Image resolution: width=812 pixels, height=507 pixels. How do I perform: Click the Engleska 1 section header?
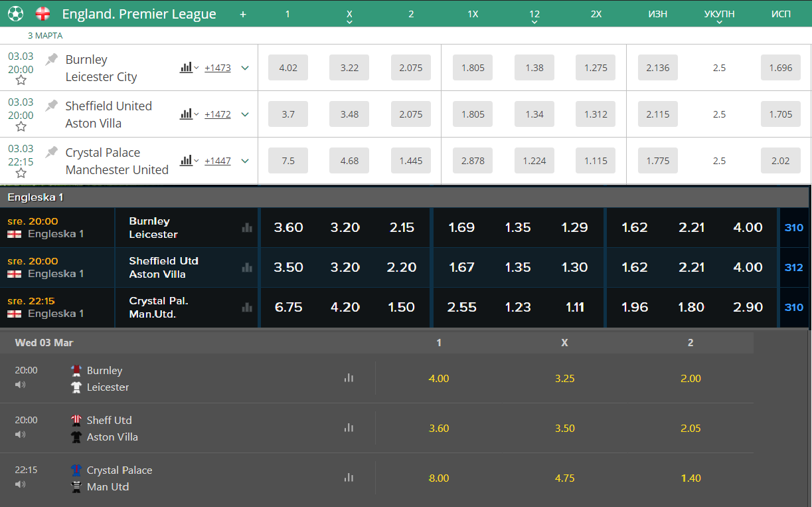406,197
